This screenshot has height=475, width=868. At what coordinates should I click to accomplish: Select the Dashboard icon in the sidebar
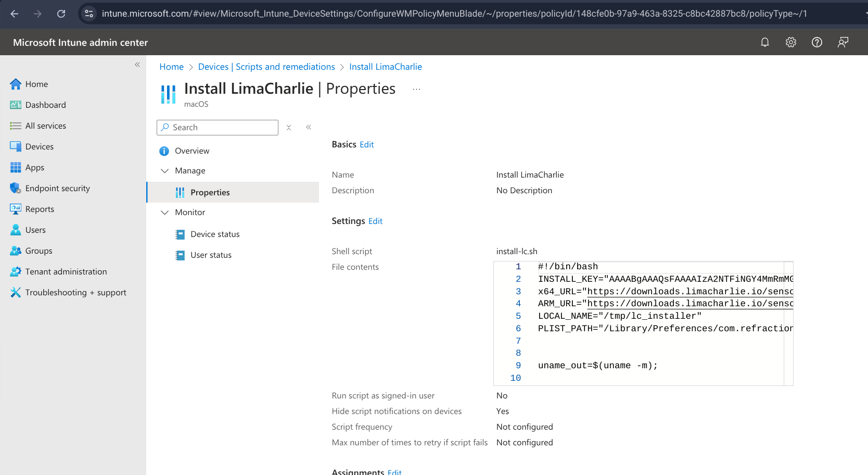[15, 105]
